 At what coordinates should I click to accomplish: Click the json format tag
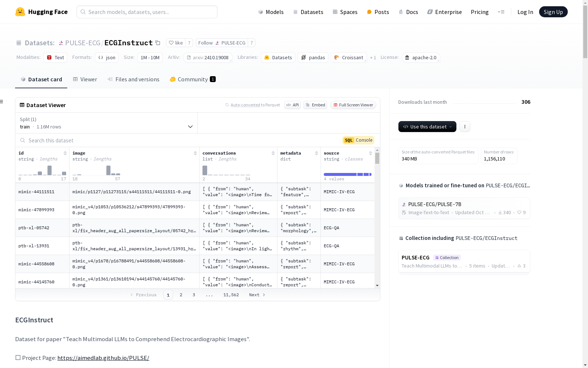[x=107, y=57]
